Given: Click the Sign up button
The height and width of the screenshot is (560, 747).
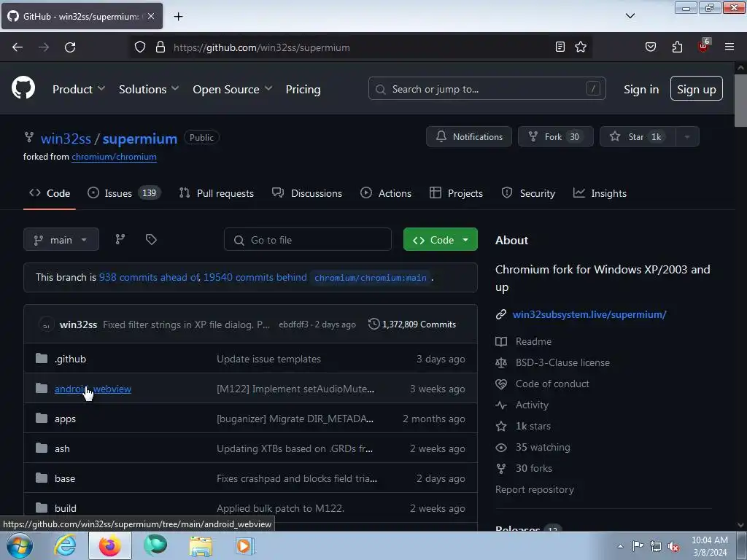Looking at the screenshot, I should pos(697,88).
